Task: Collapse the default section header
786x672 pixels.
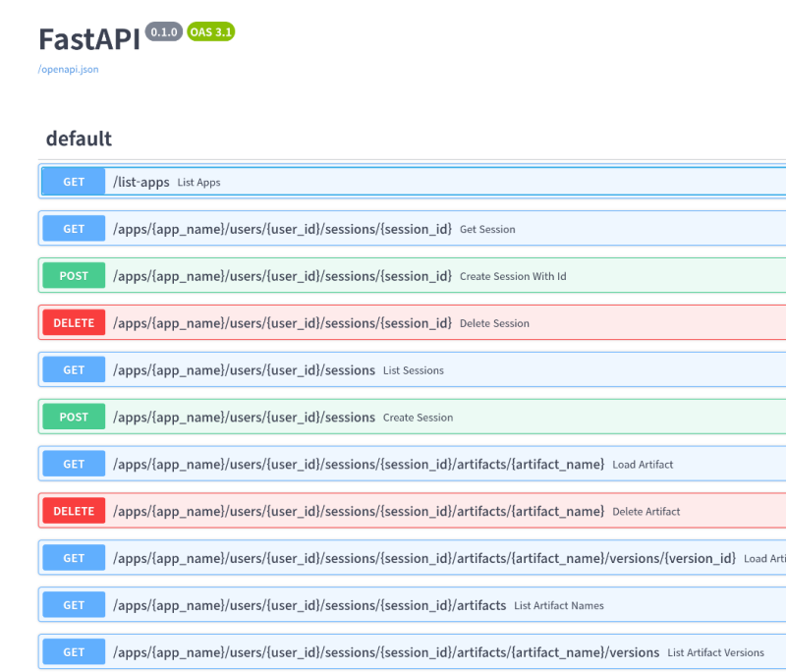Action: tap(79, 139)
